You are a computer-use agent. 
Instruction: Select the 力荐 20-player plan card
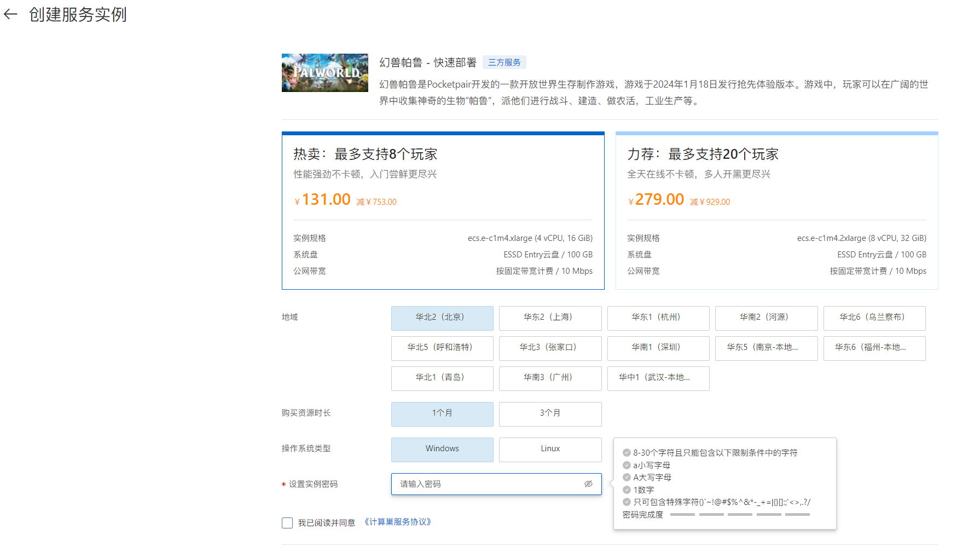click(777, 210)
